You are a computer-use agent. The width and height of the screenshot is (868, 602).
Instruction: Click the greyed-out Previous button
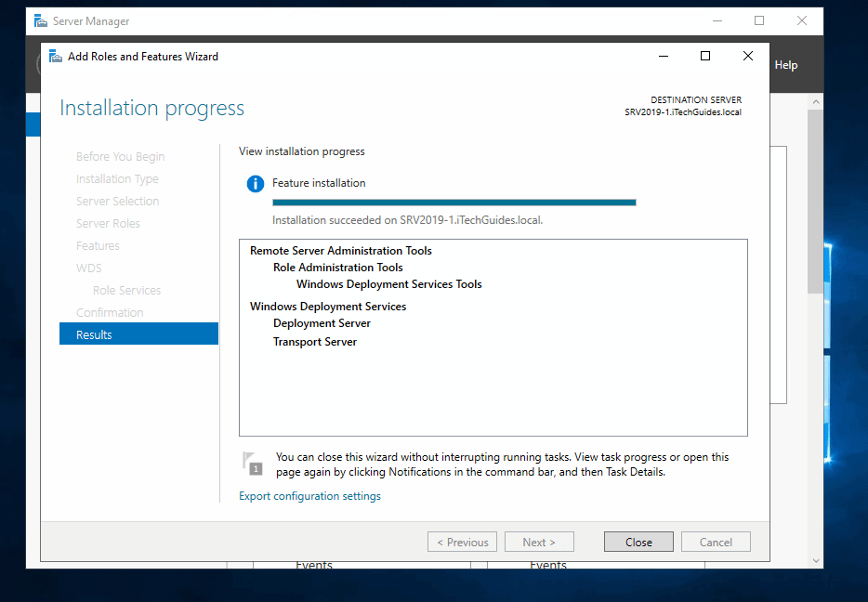point(462,542)
